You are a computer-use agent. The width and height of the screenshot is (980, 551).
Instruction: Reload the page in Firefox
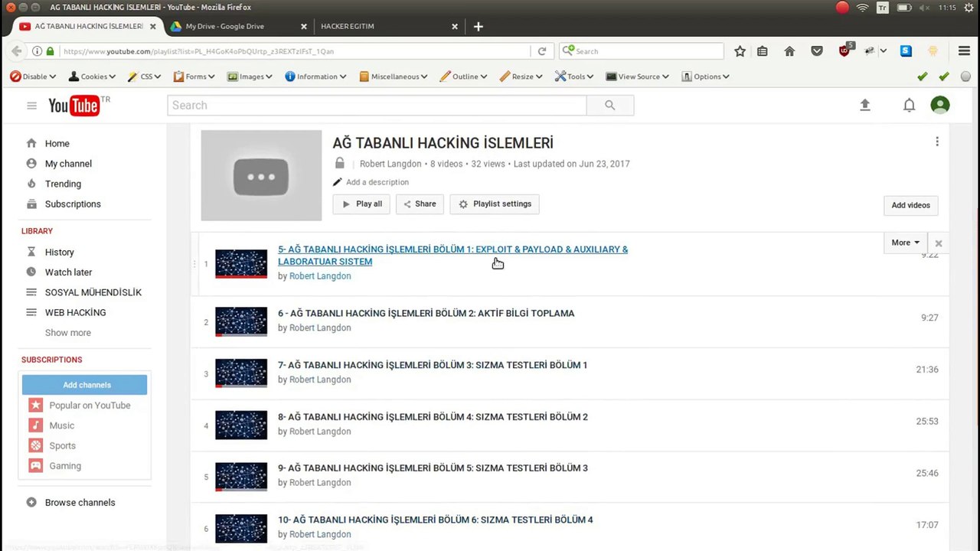tap(542, 51)
